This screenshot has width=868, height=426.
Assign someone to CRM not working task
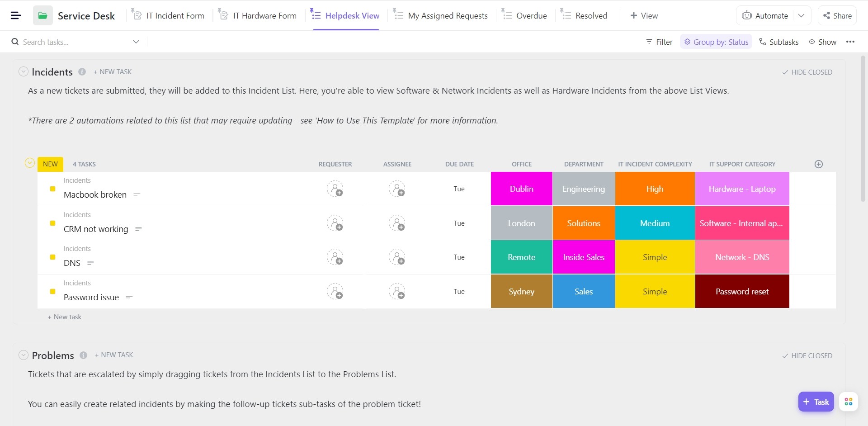(397, 223)
